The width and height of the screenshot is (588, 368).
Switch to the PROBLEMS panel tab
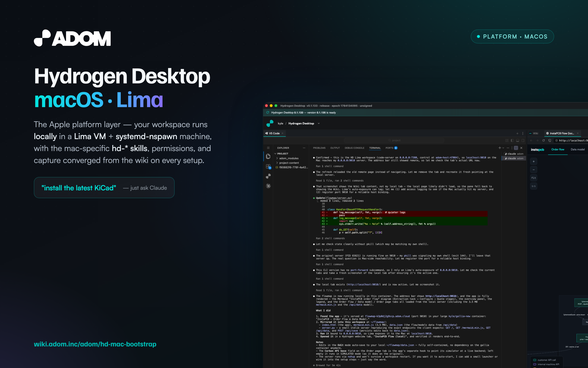[319, 148]
